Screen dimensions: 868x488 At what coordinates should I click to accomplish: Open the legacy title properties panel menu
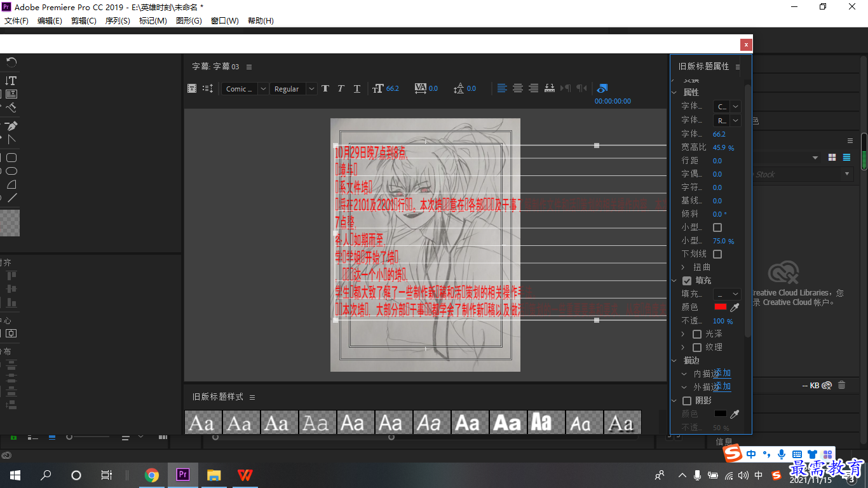coord(738,67)
